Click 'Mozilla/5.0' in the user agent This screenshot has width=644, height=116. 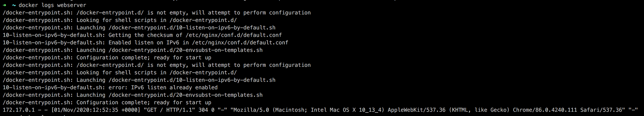tap(251, 110)
